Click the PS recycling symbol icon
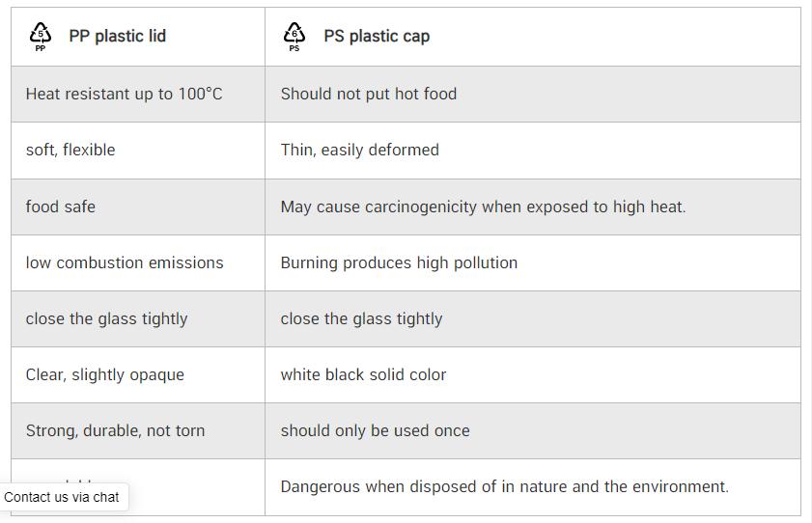This screenshot has height=523, width=812. (x=294, y=37)
